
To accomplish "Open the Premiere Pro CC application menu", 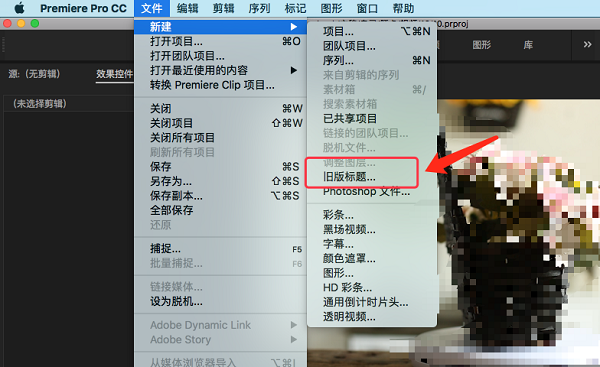I will click(x=83, y=8).
